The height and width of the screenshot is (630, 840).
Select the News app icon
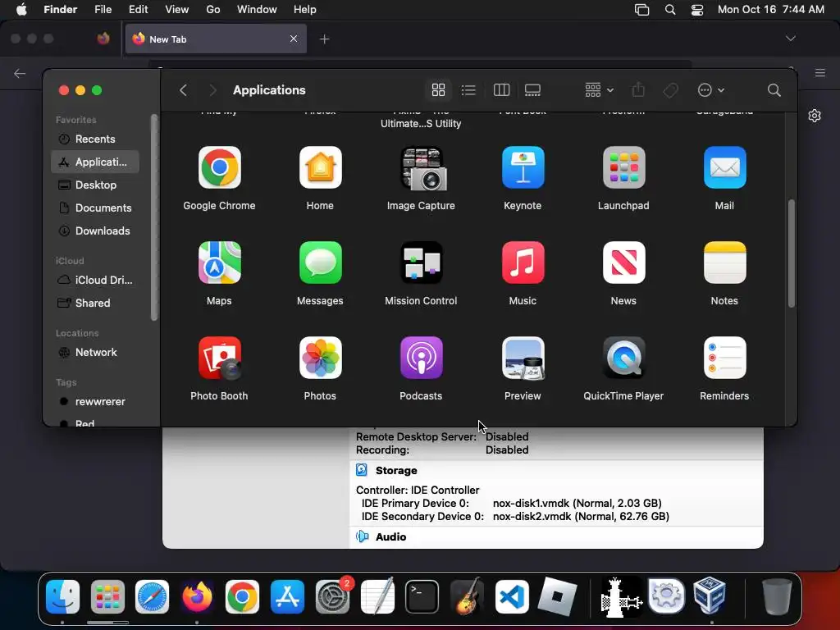(623, 262)
